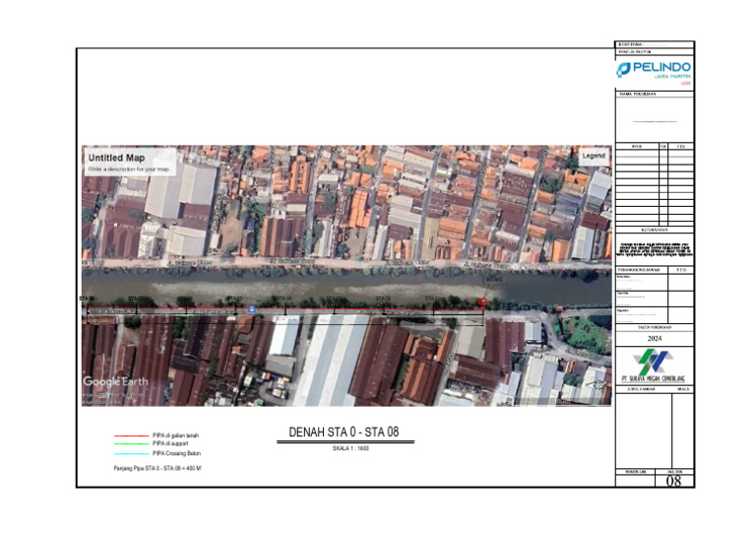Click the Panjang Pipa STA 0 - STA 08 note
756x535 pixels.
click(x=157, y=469)
